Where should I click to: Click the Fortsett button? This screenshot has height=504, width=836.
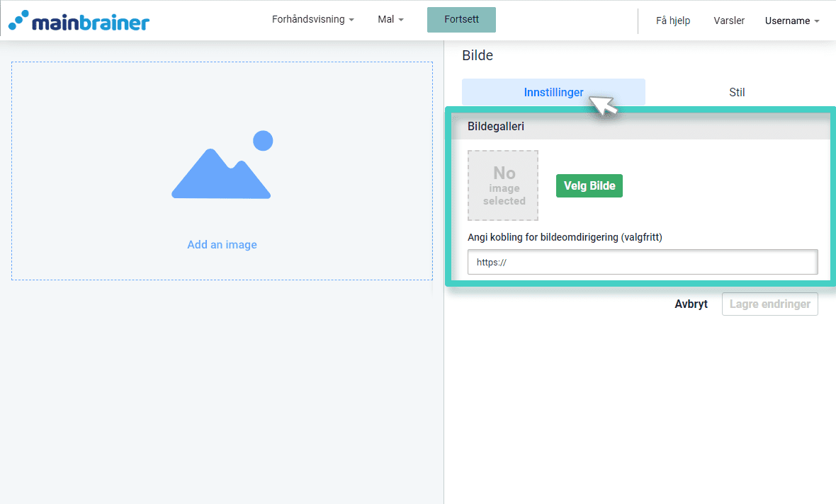pos(461,20)
